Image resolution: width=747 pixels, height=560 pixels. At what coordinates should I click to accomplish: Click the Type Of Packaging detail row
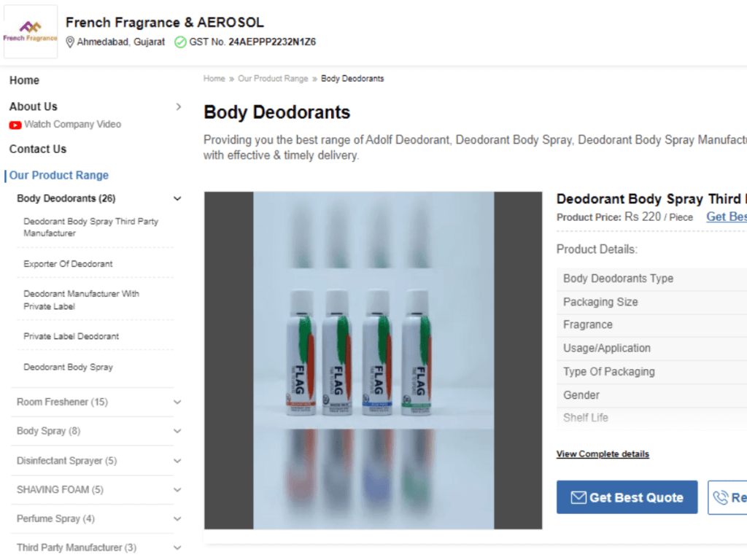(x=651, y=372)
